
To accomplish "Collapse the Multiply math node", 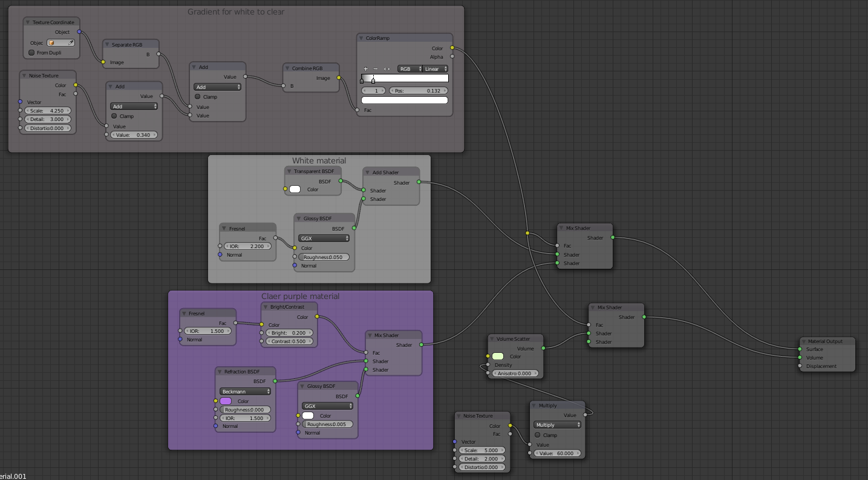I will (534, 406).
